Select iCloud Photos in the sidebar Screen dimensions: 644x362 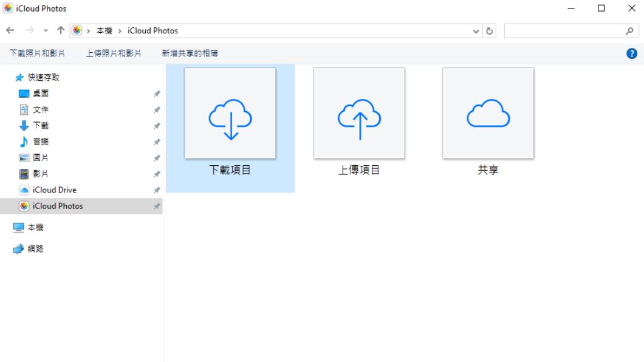pyautogui.click(x=58, y=206)
